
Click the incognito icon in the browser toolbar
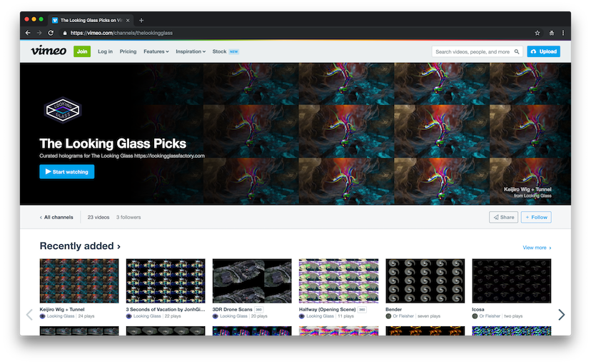552,33
